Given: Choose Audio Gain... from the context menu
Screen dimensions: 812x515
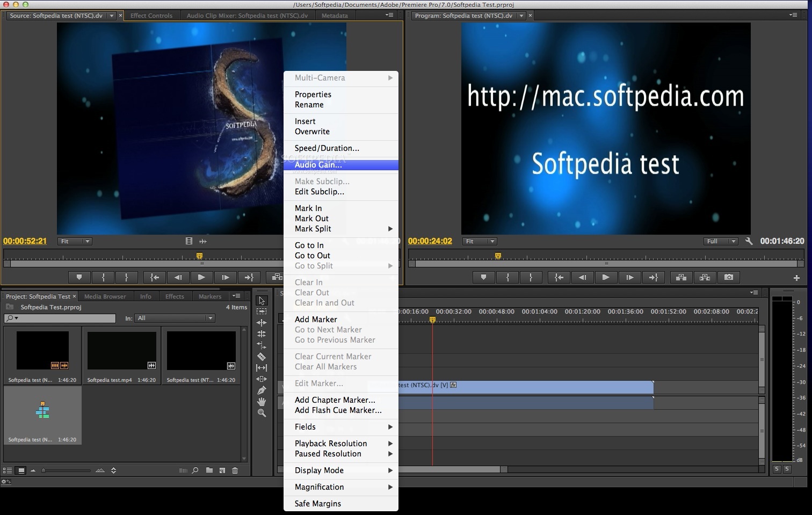Looking at the screenshot, I should (341, 165).
